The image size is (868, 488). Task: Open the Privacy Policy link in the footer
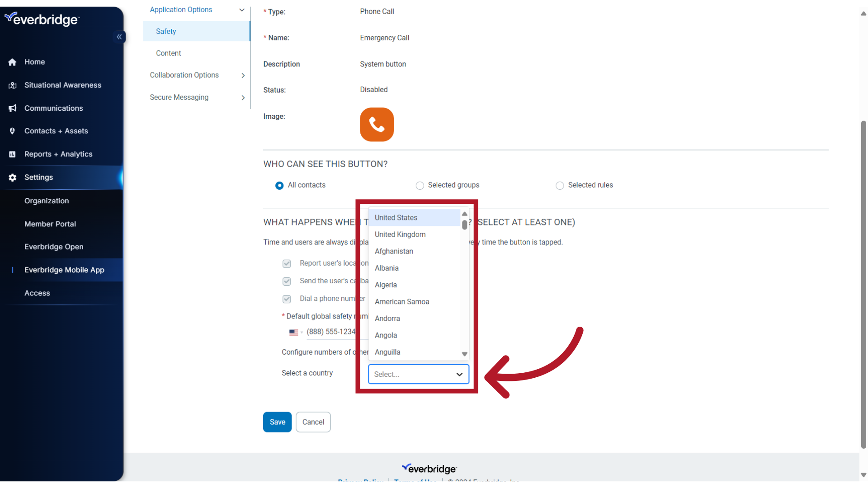[360, 481]
